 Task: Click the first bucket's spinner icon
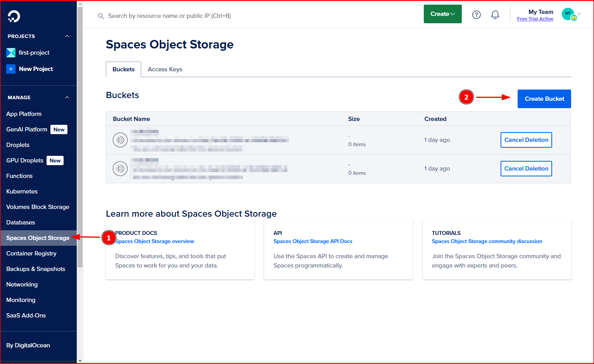click(x=120, y=140)
